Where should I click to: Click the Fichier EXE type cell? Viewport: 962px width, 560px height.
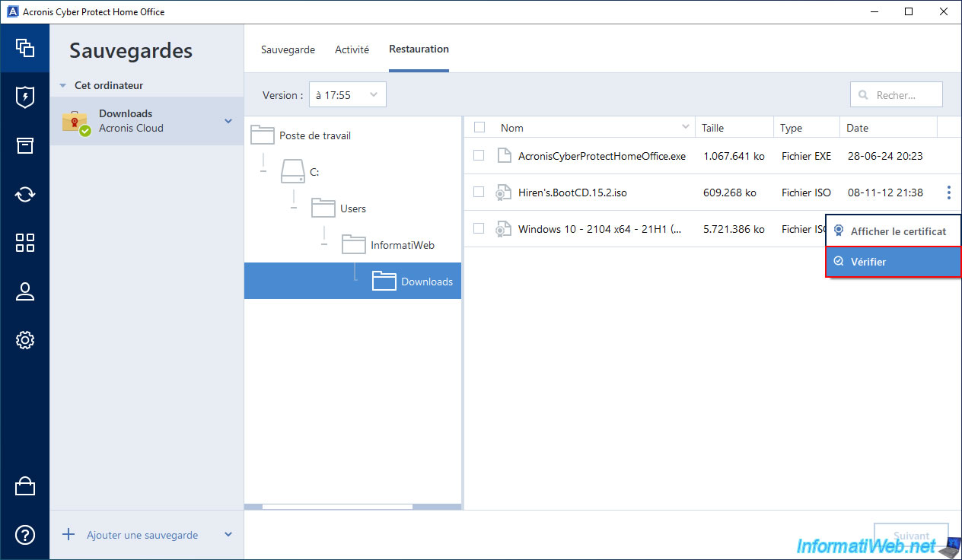coord(806,156)
